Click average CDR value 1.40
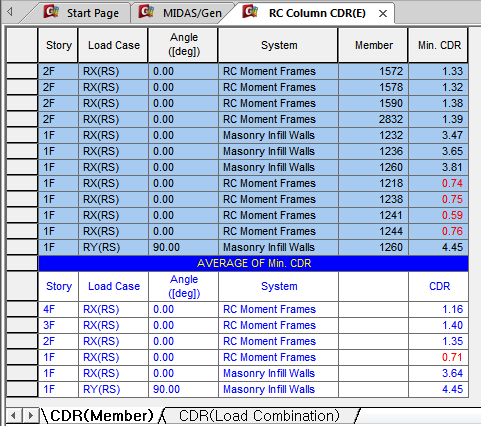This screenshot has height=426, width=481. [x=439, y=325]
